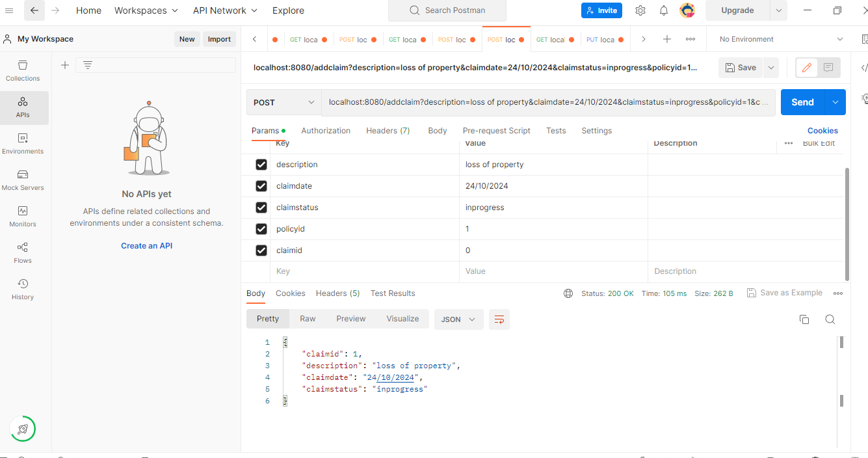The width and height of the screenshot is (868, 458).
Task: Add a new API with plus icon
Action: 65,65
